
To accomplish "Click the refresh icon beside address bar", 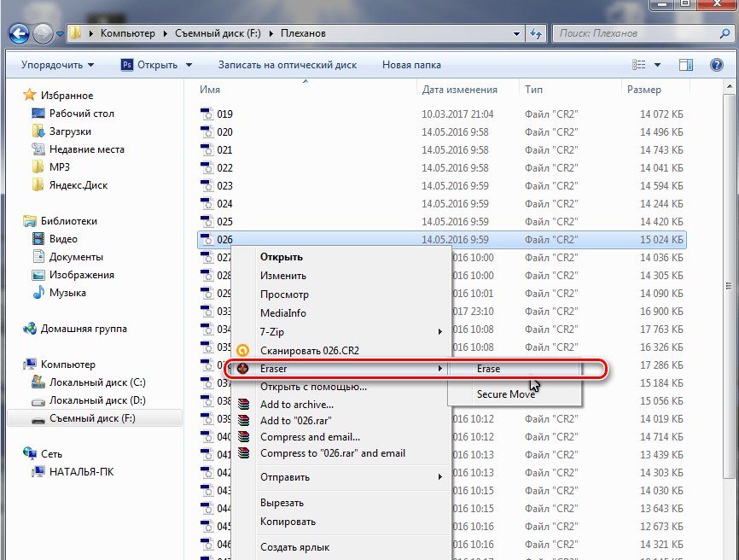I will click(x=537, y=34).
